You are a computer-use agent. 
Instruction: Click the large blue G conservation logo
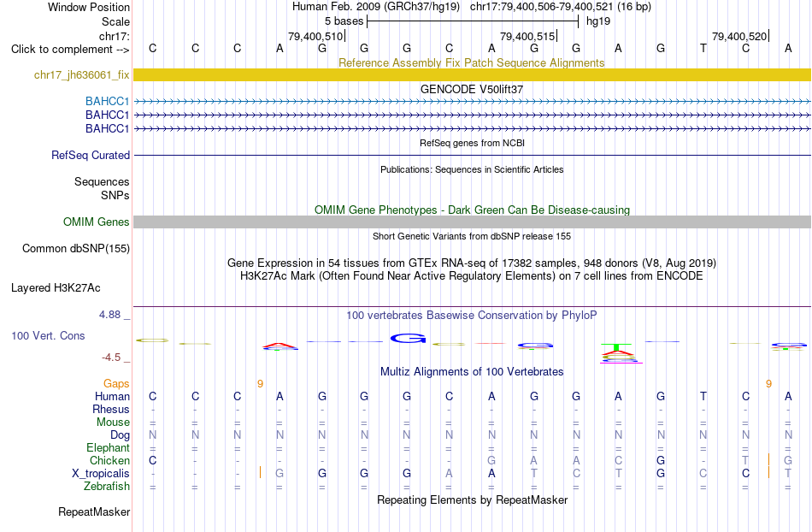click(408, 338)
